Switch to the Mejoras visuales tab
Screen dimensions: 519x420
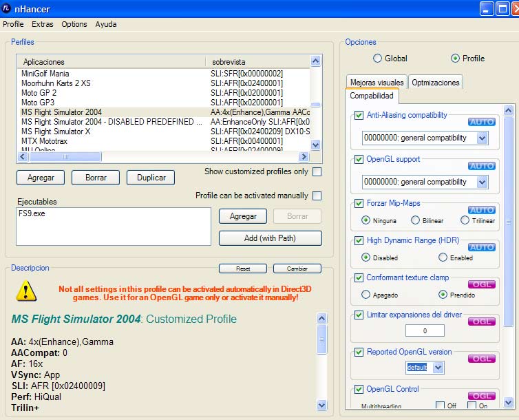coord(377,83)
